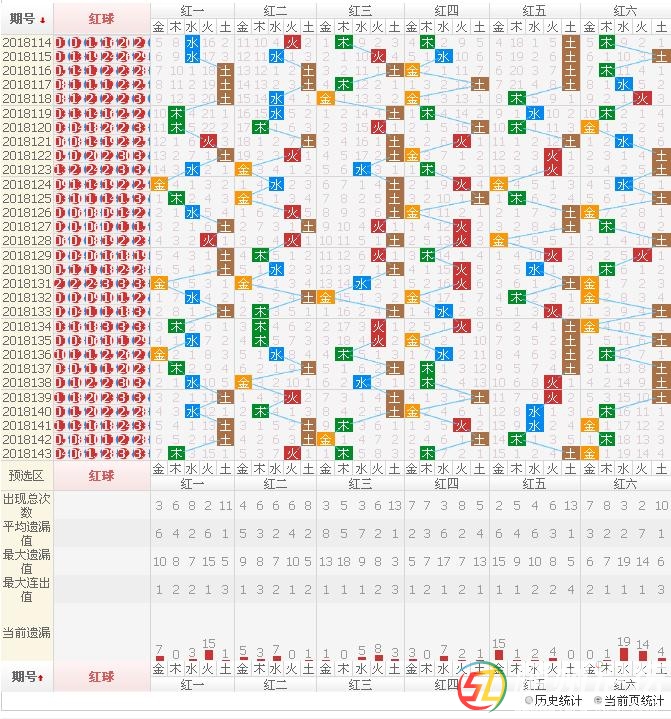The width and height of the screenshot is (671, 719).
Task: Click the red 火 tile in row 2018114 under 红二
Action: (292, 43)
